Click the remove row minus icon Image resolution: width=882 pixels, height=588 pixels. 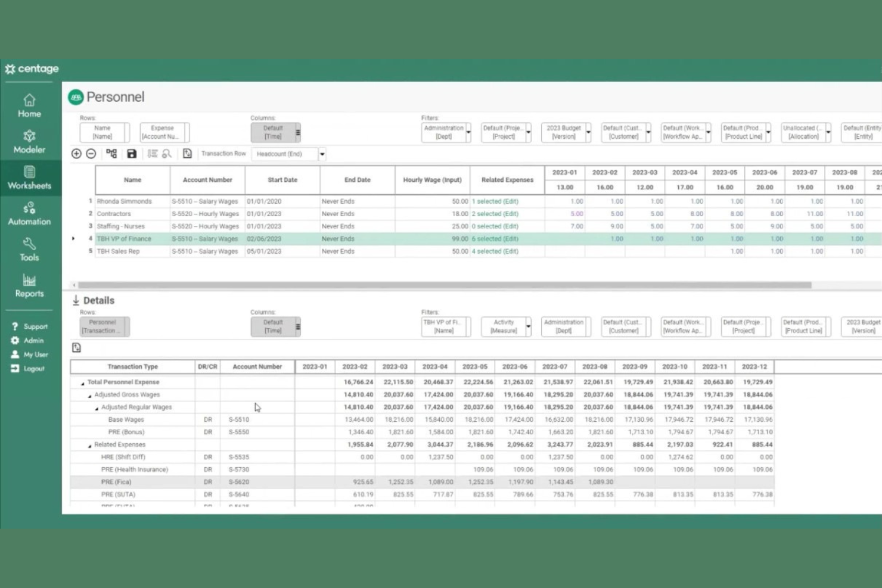[x=91, y=154]
